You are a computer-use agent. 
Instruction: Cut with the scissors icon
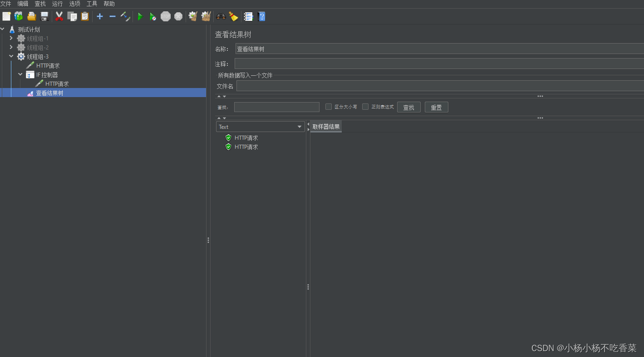click(x=59, y=17)
